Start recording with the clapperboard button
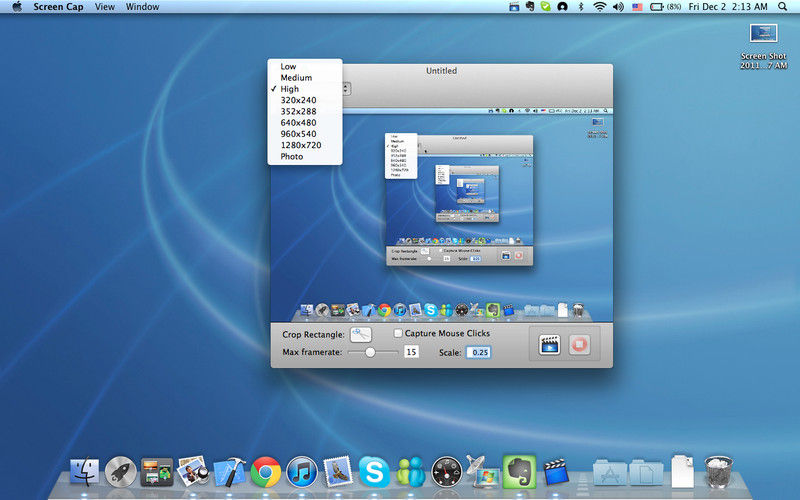The image size is (800, 500). point(549,344)
